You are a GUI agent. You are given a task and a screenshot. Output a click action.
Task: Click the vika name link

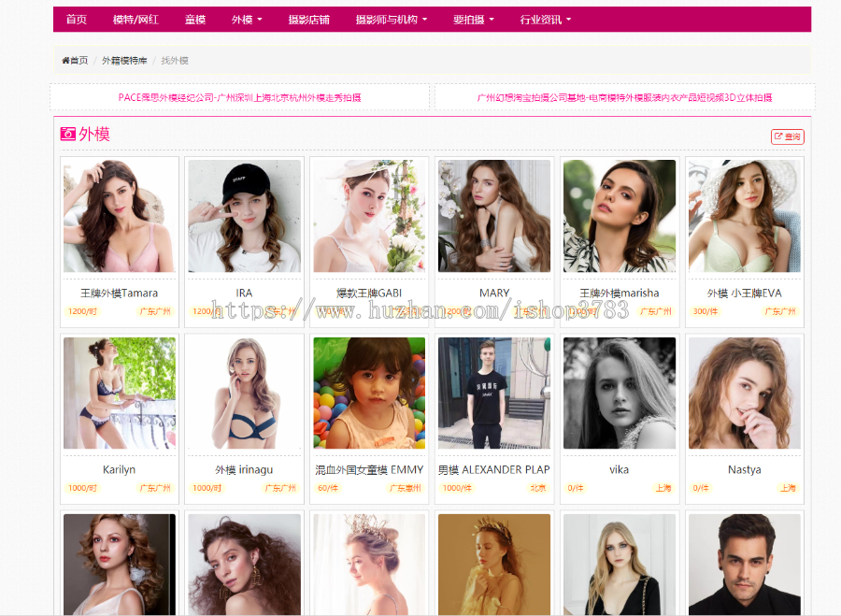(619, 469)
